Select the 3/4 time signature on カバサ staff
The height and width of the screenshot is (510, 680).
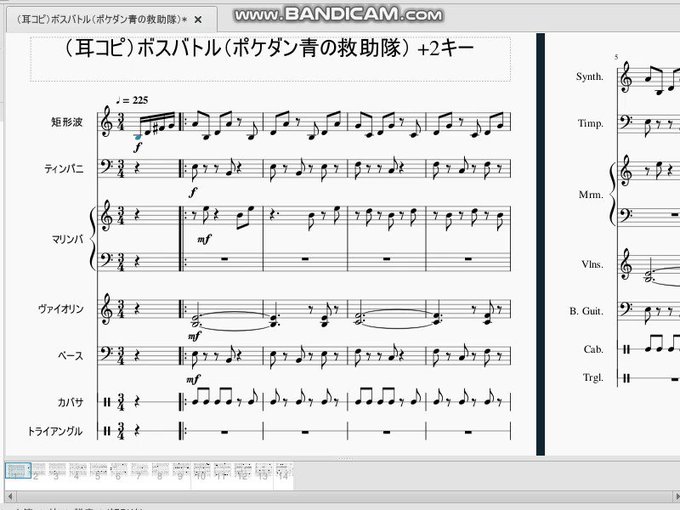[121, 402]
